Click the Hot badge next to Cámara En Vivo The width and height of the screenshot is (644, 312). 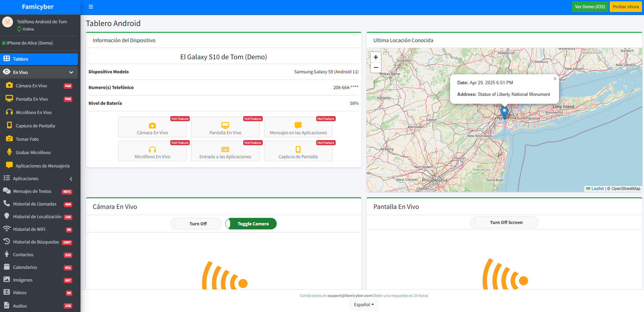(68, 86)
